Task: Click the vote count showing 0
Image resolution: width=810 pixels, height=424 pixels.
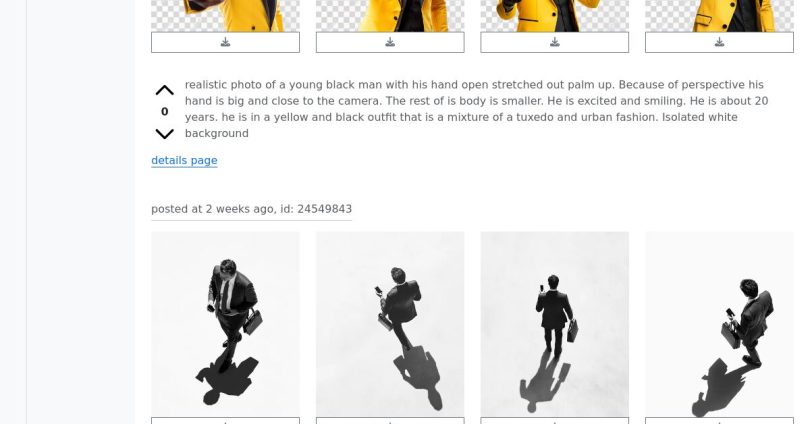Action: pyautogui.click(x=164, y=112)
